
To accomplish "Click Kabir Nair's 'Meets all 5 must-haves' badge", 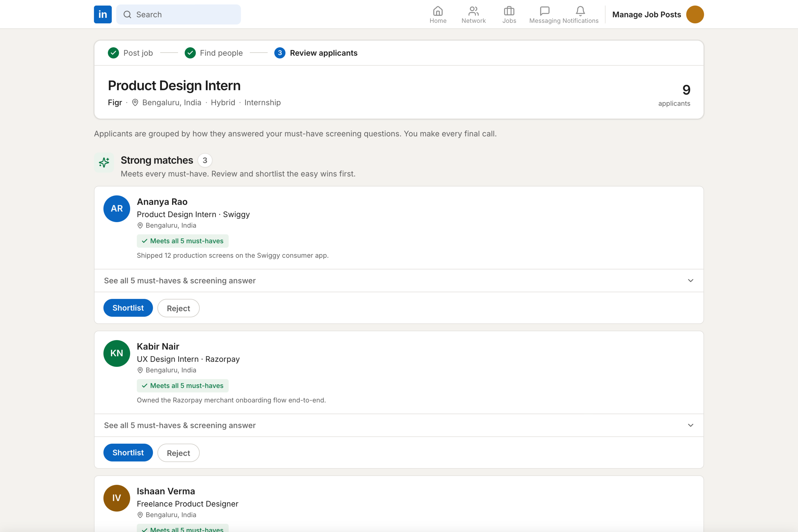I will point(183,386).
